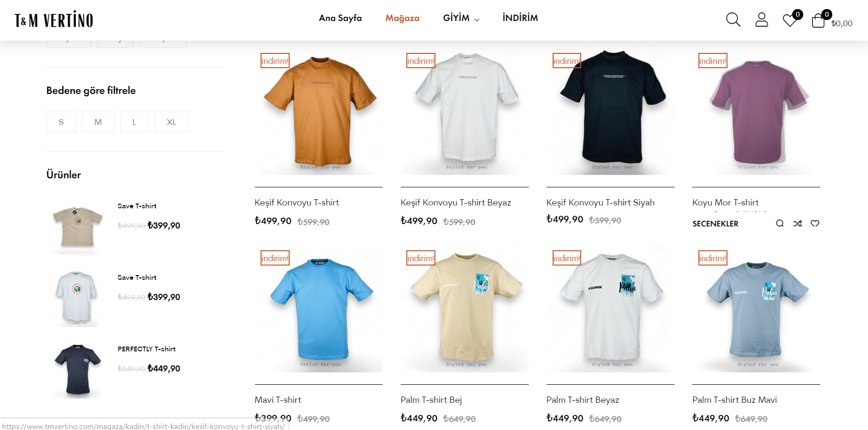Open the İNDİRİM menu item

coord(520,18)
